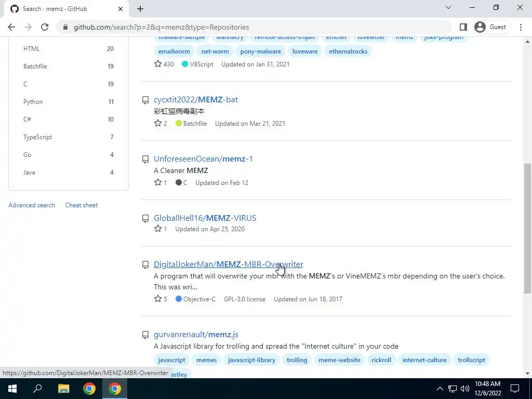
Task: Open DigitalJokerMan/MEMZ-MBR-Overwriter repository
Action: [229, 264]
